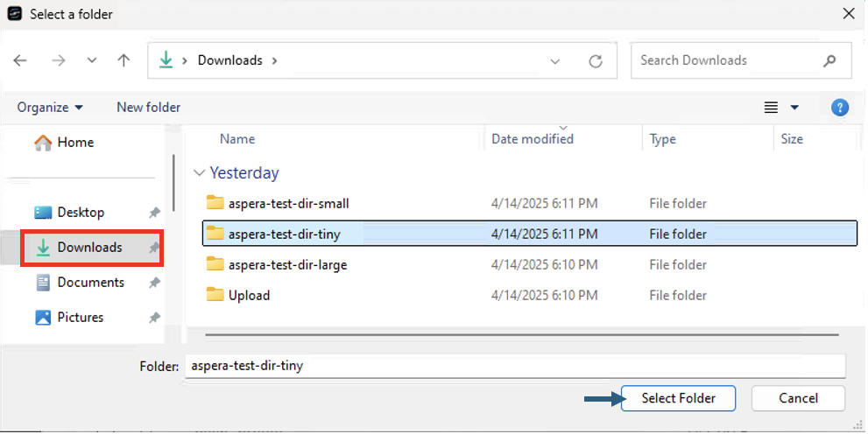Viewport: 868px width, 434px height.
Task: Click New folder in the toolbar
Action: click(148, 108)
